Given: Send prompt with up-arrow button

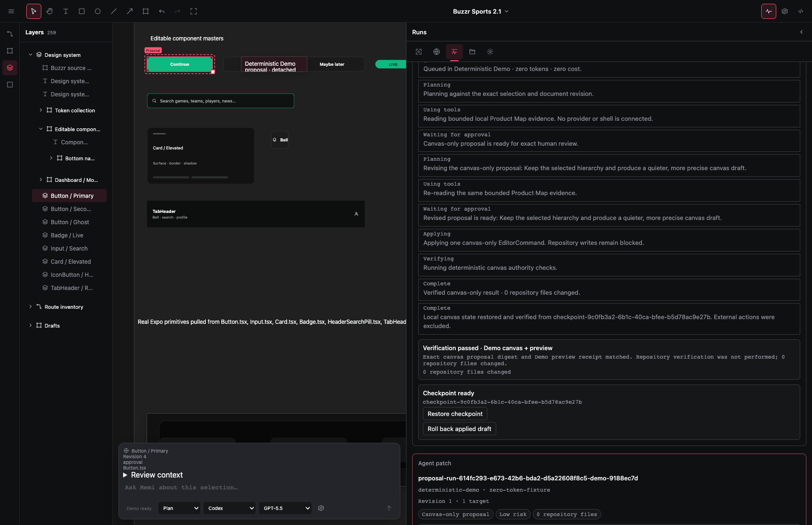Looking at the screenshot, I should click(x=389, y=508).
